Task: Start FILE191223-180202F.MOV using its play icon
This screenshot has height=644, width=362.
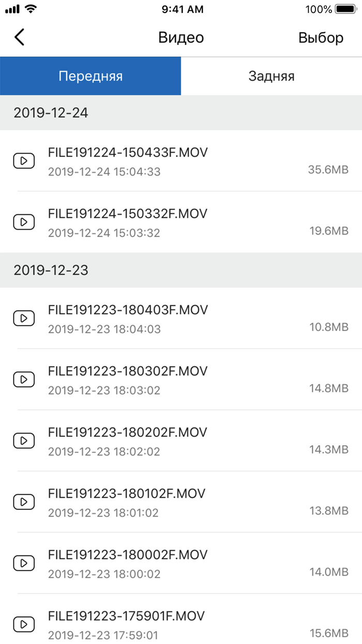Action: click(24, 441)
